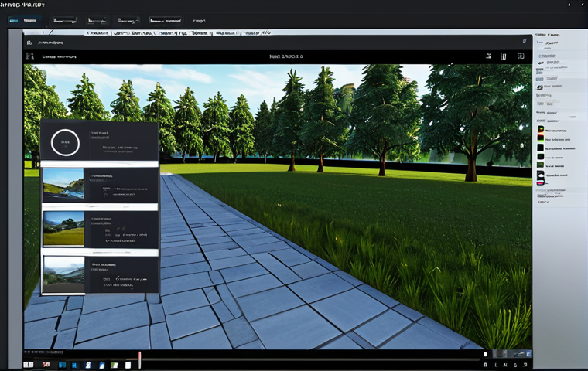This screenshot has width=588, height=371.
Task: Click the Windows start icon in taskbar
Action: [x=28, y=365]
